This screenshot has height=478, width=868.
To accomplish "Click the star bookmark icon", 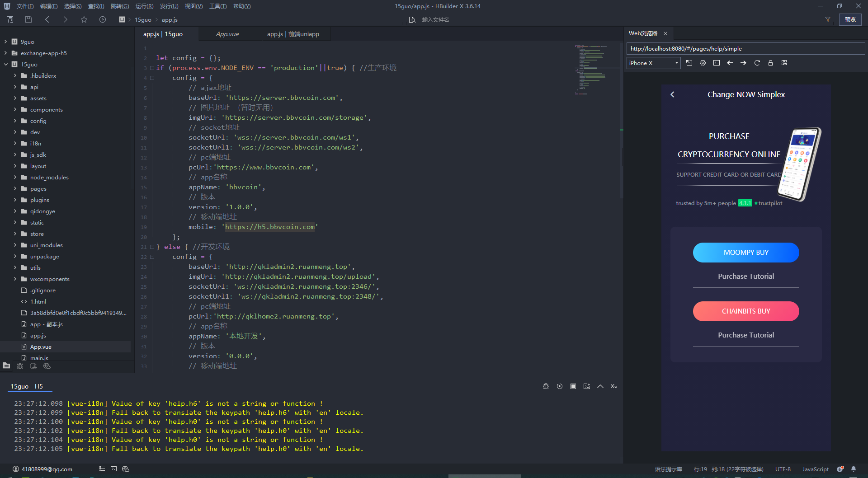I will (84, 19).
